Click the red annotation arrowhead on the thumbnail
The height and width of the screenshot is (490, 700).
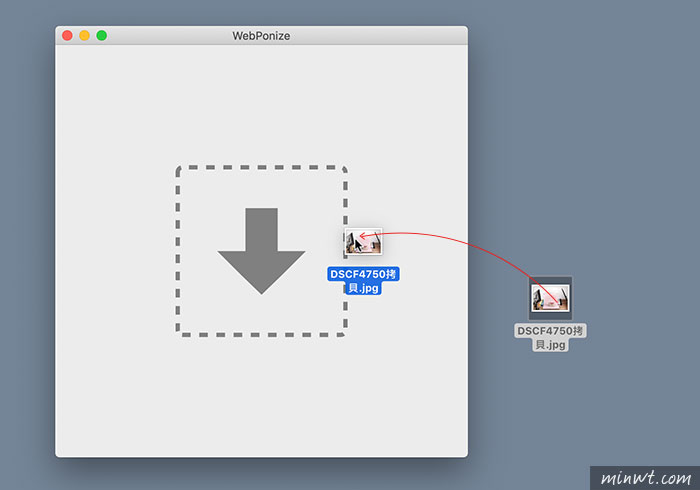364,237
